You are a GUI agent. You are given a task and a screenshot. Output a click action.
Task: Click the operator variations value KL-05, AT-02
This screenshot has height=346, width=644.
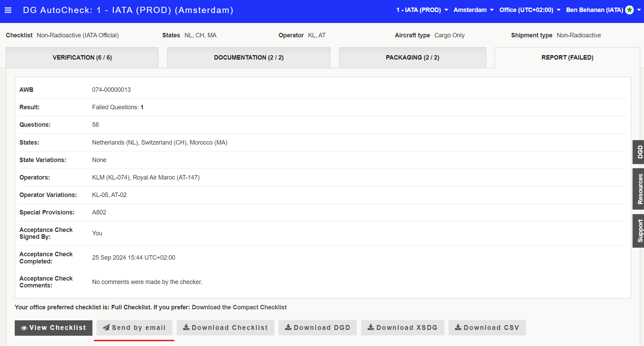(x=109, y=195)
